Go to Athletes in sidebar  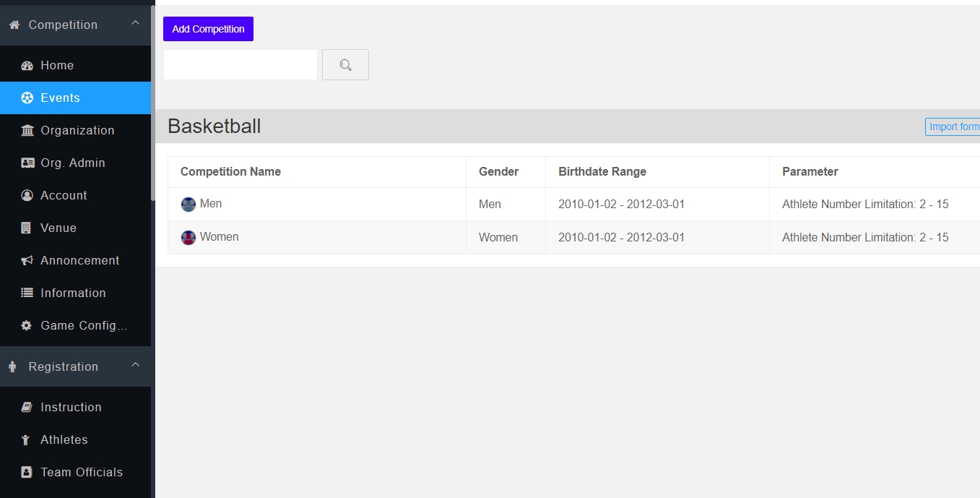[64, 440]
